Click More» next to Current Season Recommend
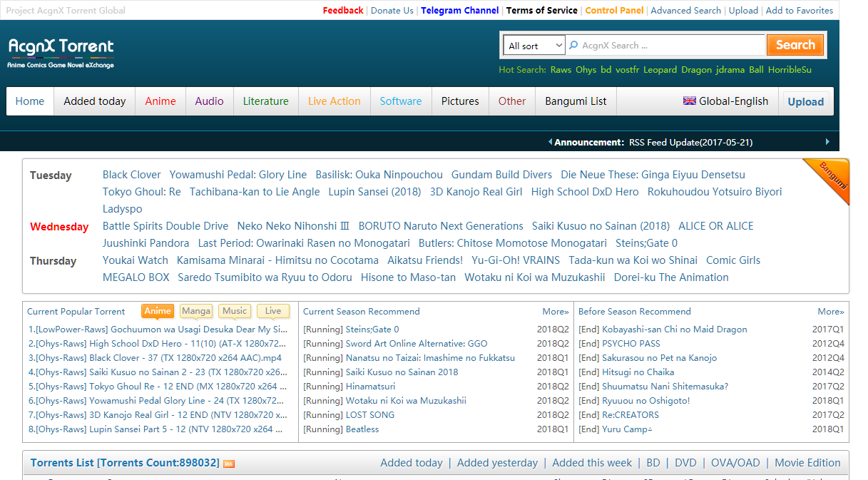The image size is (868, 480). (x=556, y=312)
